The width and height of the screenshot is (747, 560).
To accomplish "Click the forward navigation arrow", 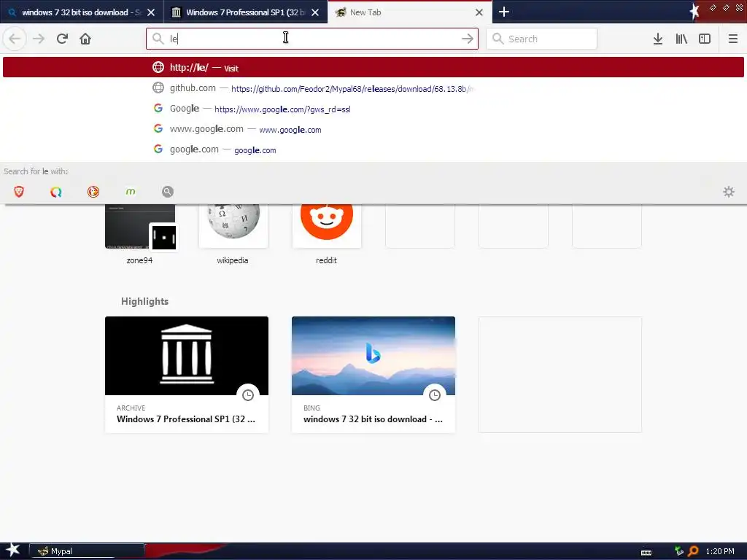I will coord(39,39).
